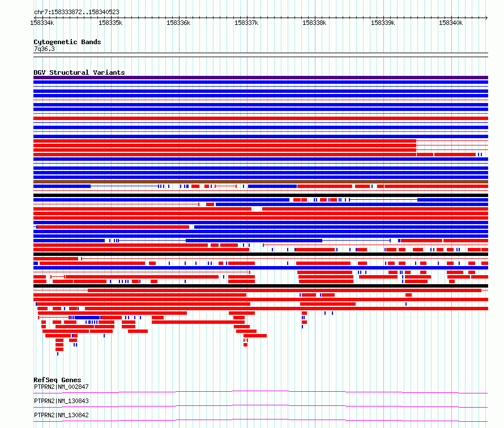Select the brown structural variant bar
Screen dimensions: 504x428
click(260, 182)
